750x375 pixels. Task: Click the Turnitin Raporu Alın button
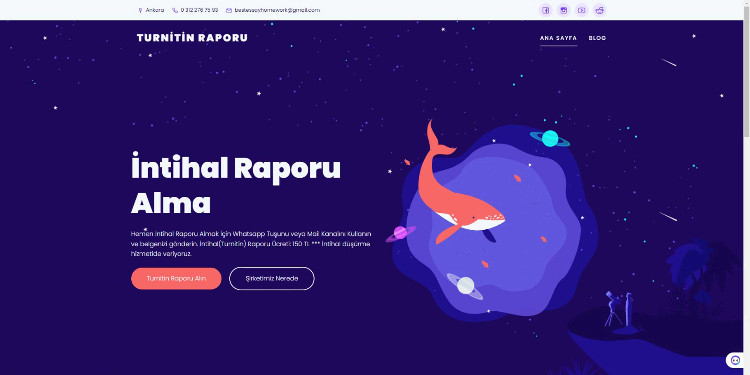point(176,278)
